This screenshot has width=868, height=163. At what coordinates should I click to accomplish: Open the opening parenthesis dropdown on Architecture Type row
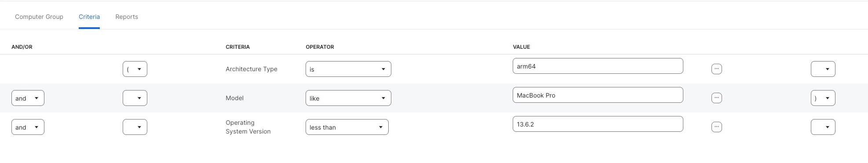pyautogui.click(x=135, y=69)
